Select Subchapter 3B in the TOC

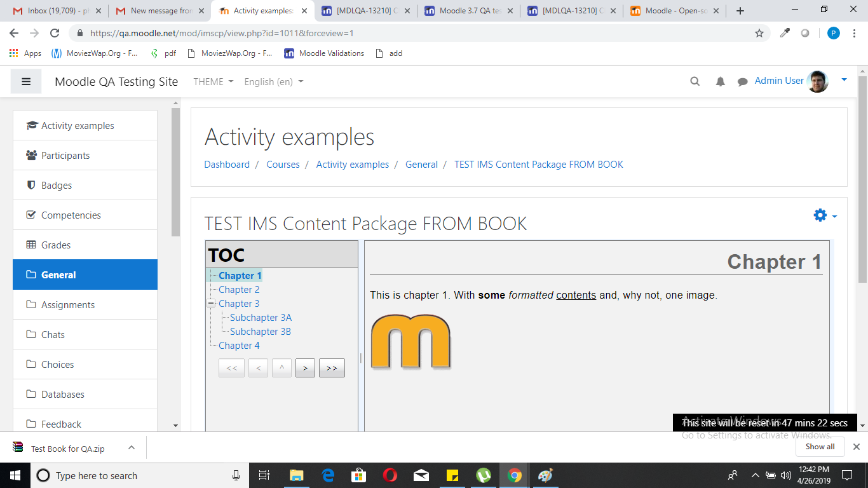coord(261,332)
